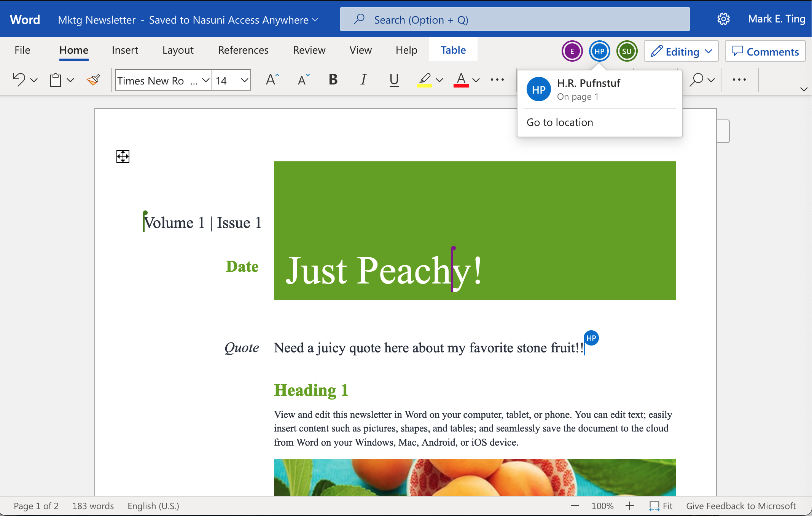Click Go to location
Viewport: 812px width, 516px height.
pyautogui.click(x=560, y=123)
